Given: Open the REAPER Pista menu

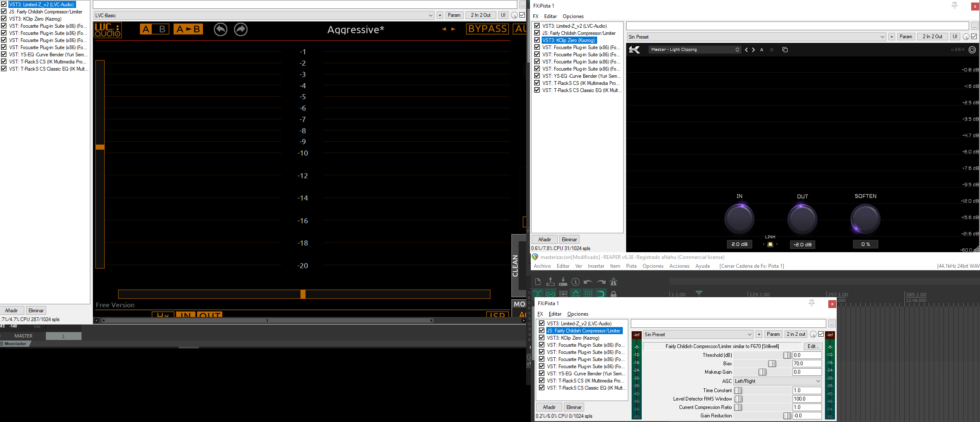Looking at the screenshot, I should pyautogui.click(x=631, y=266).
